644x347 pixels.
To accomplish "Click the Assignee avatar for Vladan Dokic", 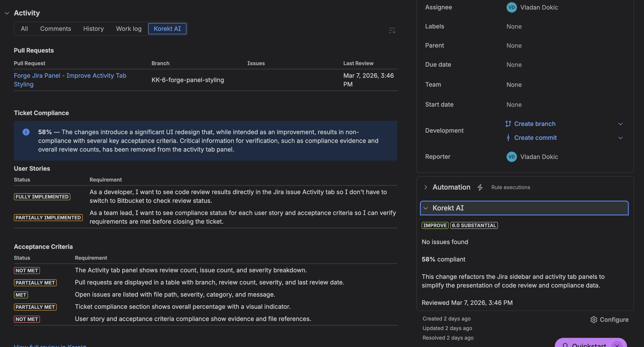I will tap(512, 7).
